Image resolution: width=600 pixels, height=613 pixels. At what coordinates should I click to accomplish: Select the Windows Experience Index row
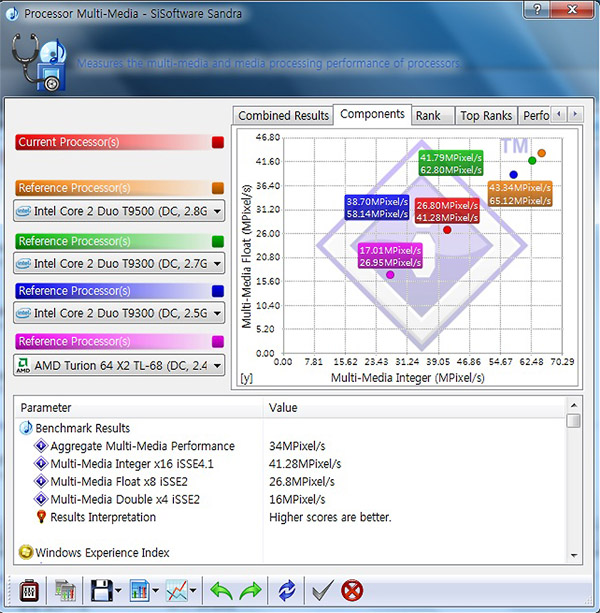(290, 552)
